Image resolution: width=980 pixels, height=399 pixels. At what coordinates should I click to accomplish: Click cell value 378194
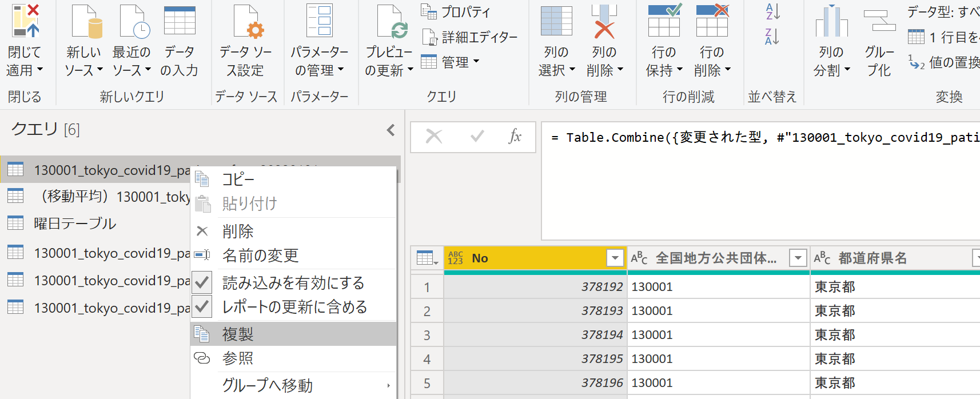pos(602,335)
